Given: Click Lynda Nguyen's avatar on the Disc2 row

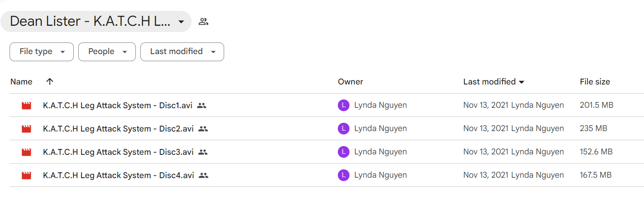Looking at the screenshot, I should click(343, 129).
